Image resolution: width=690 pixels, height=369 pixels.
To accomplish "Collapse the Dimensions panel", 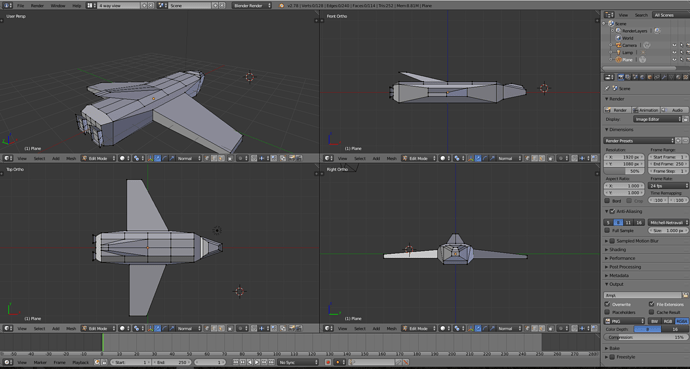I will coord(621,130).
